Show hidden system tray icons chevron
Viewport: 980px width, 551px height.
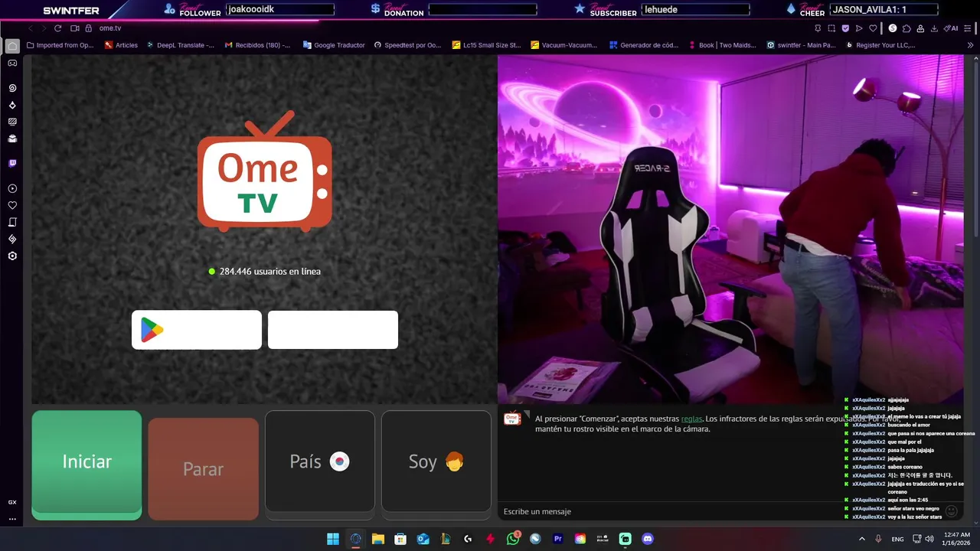coord(862,539)
